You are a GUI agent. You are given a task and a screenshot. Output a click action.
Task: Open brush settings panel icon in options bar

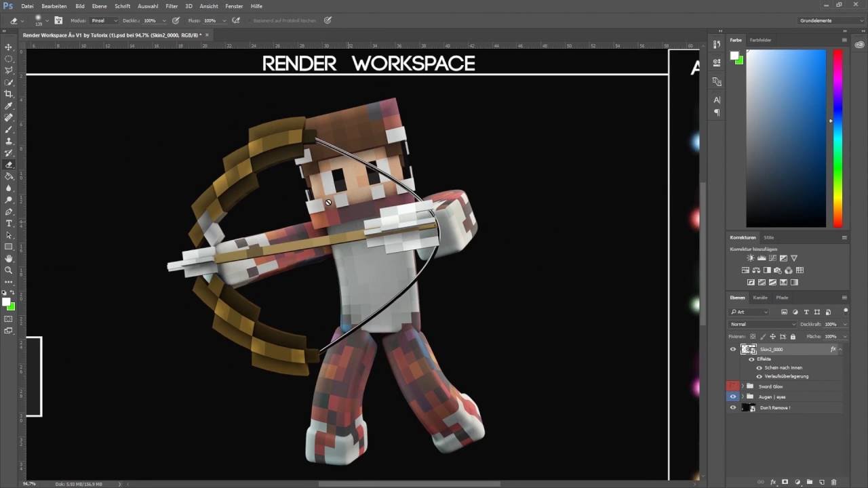[x=58, y=20]
